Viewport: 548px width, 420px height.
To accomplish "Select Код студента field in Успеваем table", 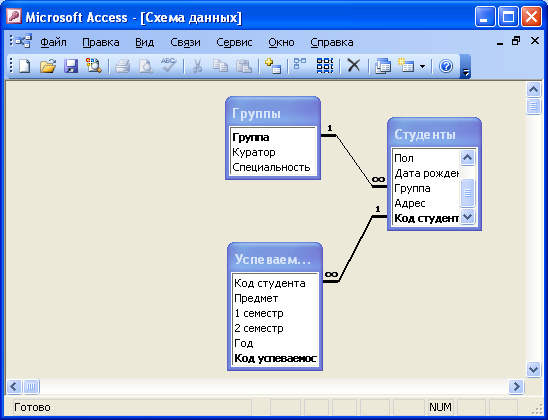I will [x=275, y=283].
